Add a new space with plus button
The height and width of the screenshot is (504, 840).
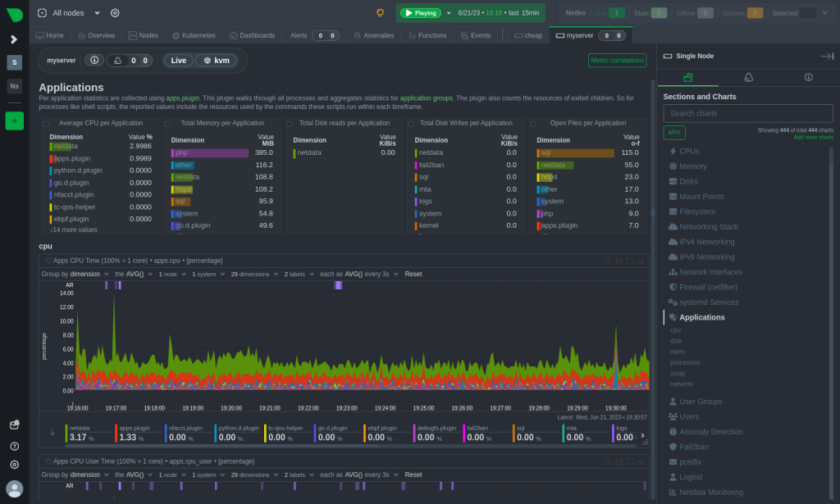point(15,121)
